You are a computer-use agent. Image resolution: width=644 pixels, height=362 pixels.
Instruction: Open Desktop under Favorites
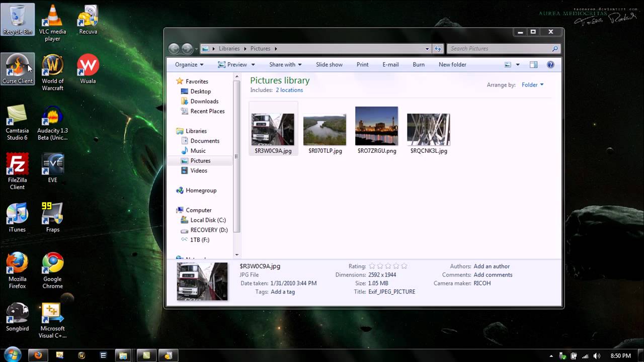point(195,92)
